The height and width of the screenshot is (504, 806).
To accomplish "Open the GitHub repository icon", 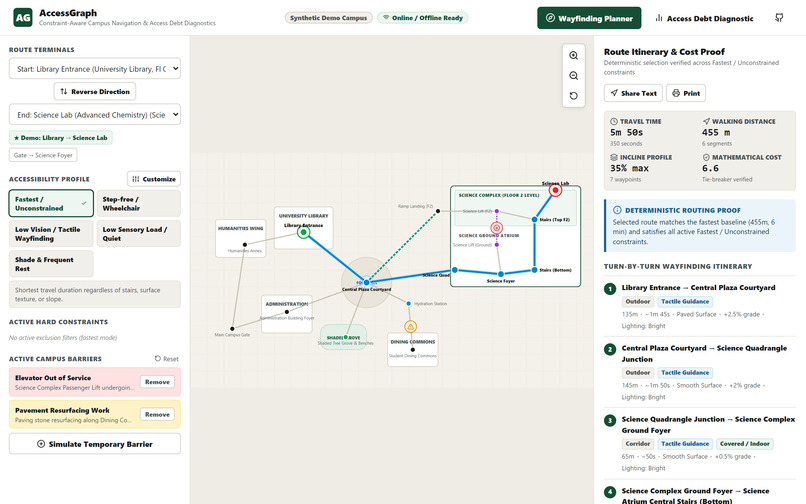I will tap(779, 18).
